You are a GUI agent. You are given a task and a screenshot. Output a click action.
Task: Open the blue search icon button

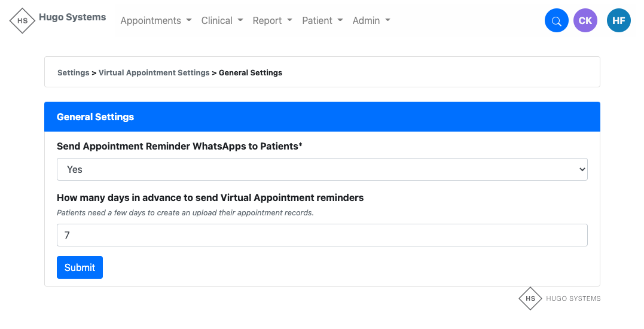(x=556, y=21)
